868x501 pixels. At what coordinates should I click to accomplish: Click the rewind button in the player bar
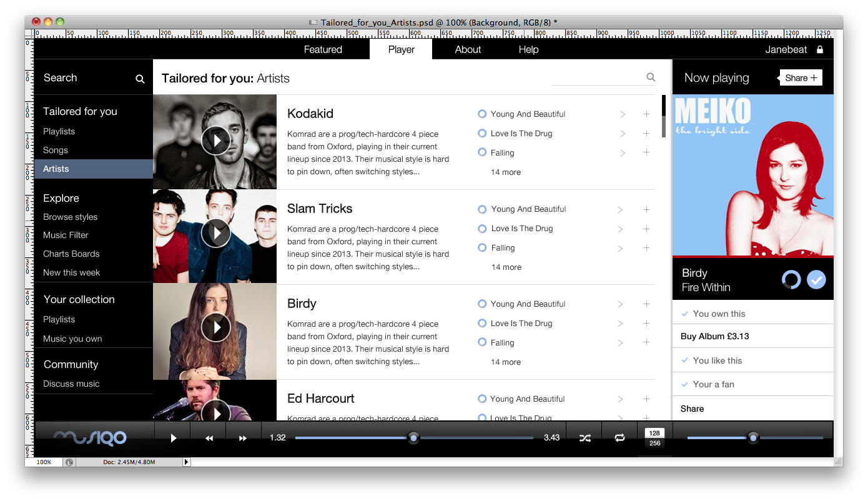[x=209, y=439]
